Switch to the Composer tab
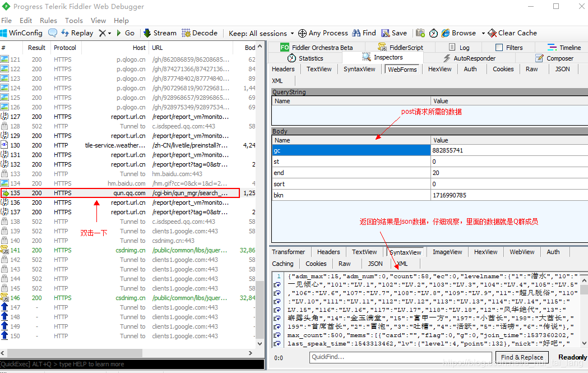The image size is (588, 373). tap(554, 58)
